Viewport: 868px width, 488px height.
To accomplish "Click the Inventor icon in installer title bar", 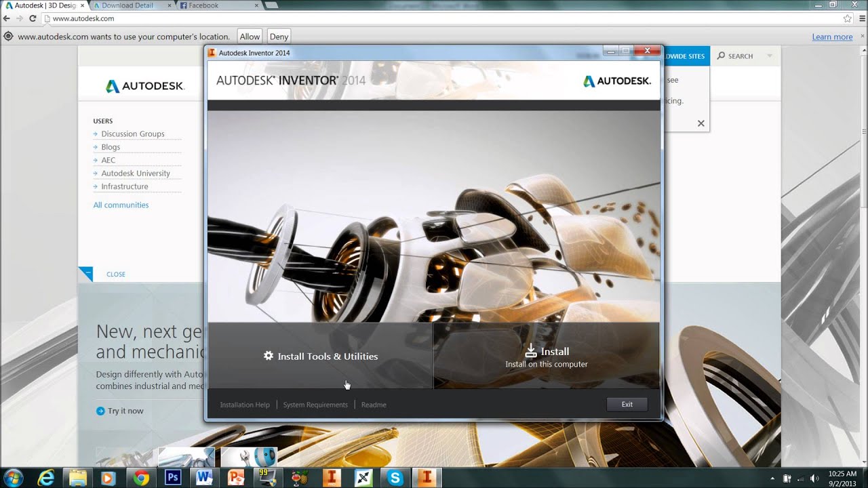I will pos(212,53).
